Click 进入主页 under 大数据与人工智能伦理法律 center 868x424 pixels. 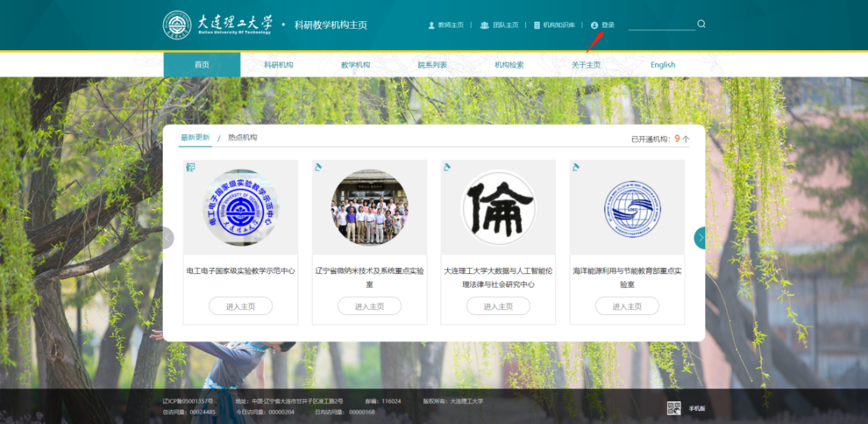pos(498,306)
